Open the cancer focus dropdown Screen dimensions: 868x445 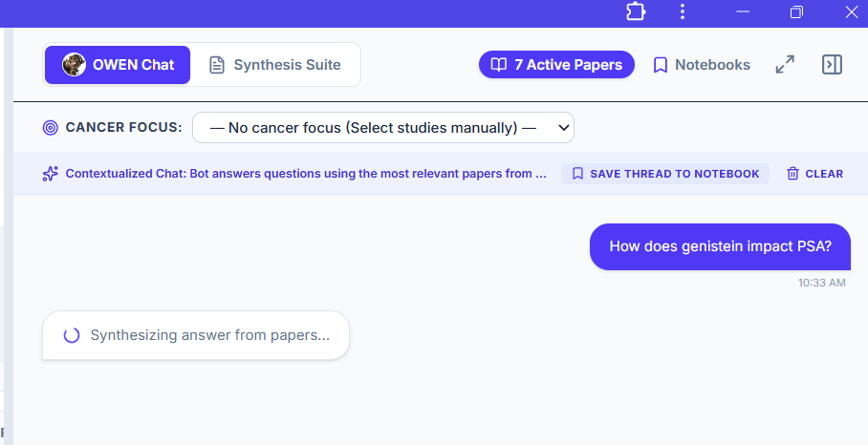(383, 128)
